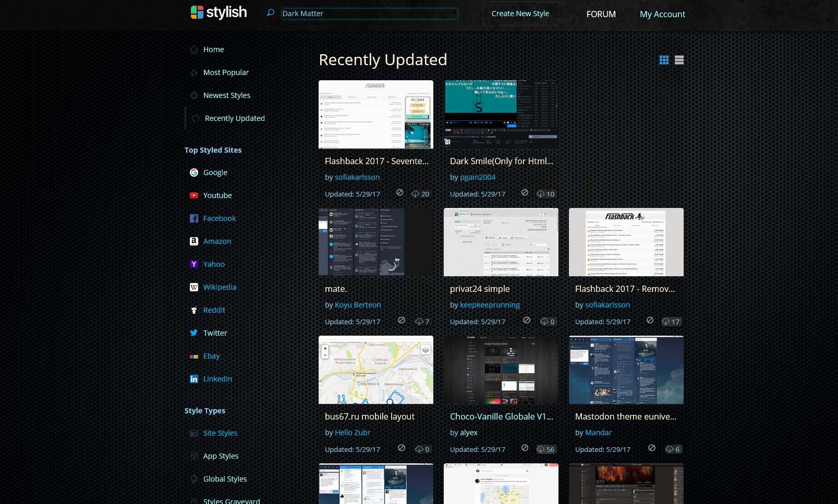
Task: Click the circle-slash icon on mate. card
Action: (402, 321)
